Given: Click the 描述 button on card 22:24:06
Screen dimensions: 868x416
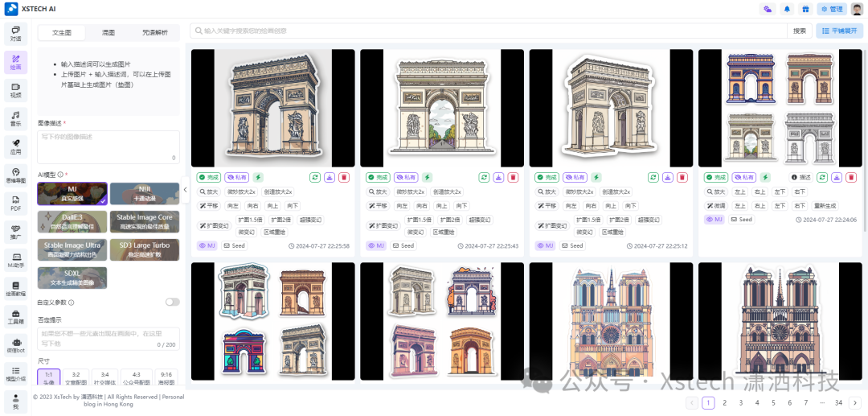Looking at the screenshot, I should [800, 177].
